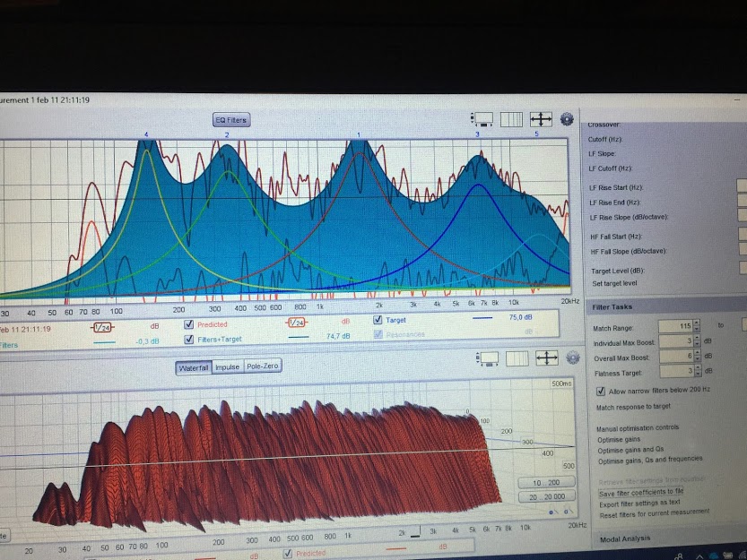
Task: Toggle the Filters+Target trace checkbox
Action: click(188, 339)
